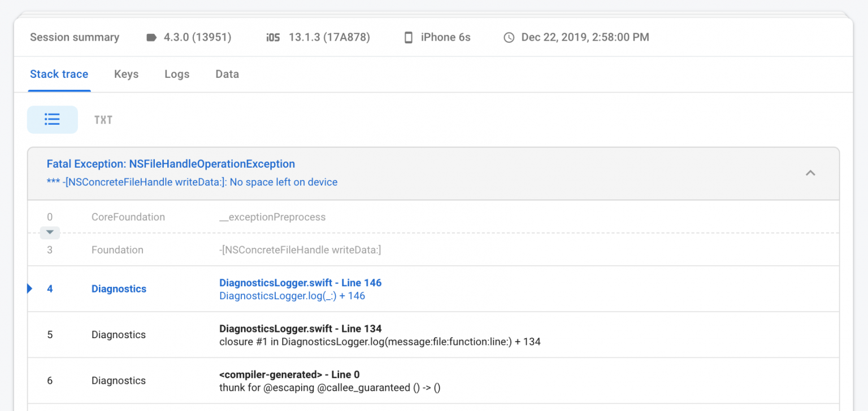The image size is (868, 411).
Task: Open DiagnosticsLogger.swift at Line 146
Action: [x=300, y=282]
